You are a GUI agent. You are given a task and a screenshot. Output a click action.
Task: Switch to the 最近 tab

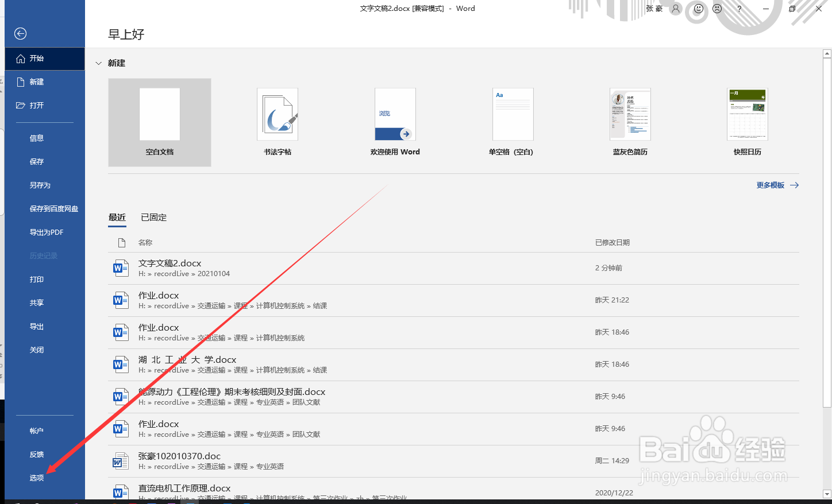click(117, 218)
